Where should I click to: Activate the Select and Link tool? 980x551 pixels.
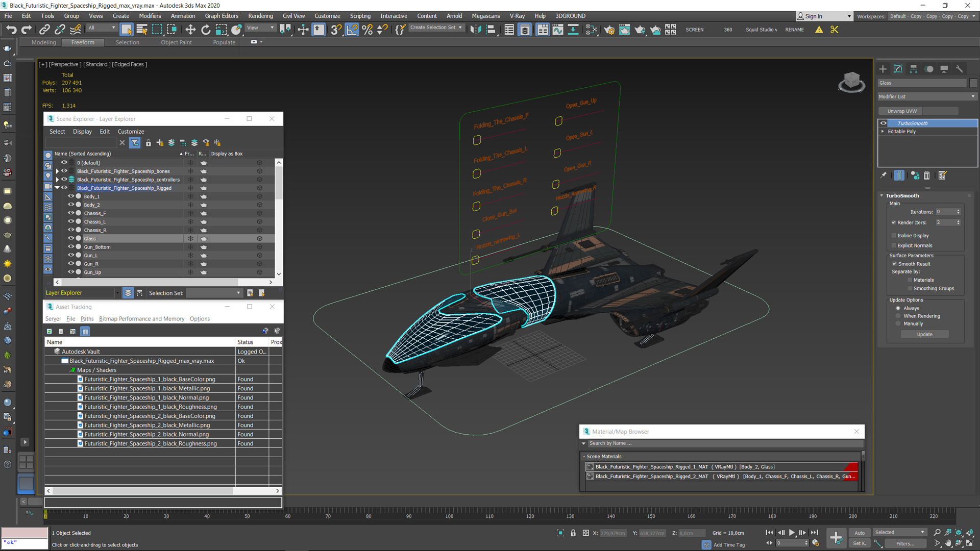(44, 30)
